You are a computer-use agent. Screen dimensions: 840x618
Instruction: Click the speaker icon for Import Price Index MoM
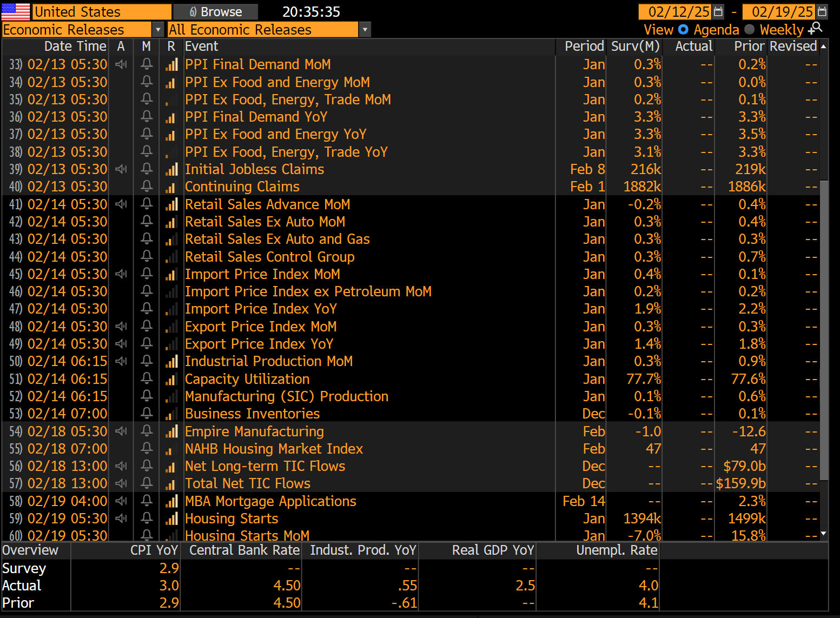pos(121,274)
